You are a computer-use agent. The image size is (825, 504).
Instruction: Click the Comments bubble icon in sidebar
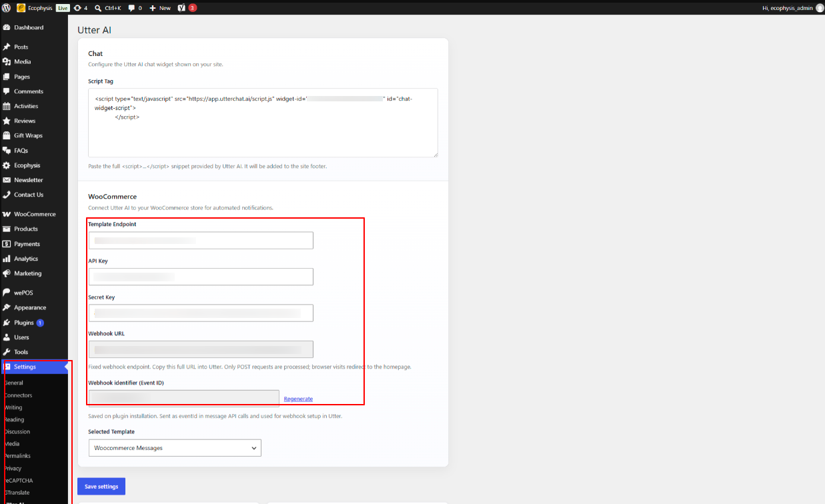click(x=7, y=91)
